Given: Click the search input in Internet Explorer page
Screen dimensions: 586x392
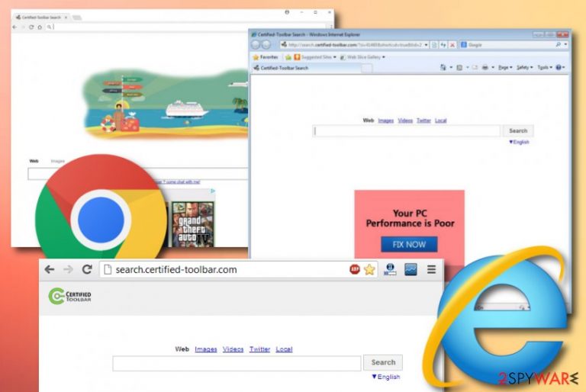Looking at the screenshot, I should tap(406, 130).
